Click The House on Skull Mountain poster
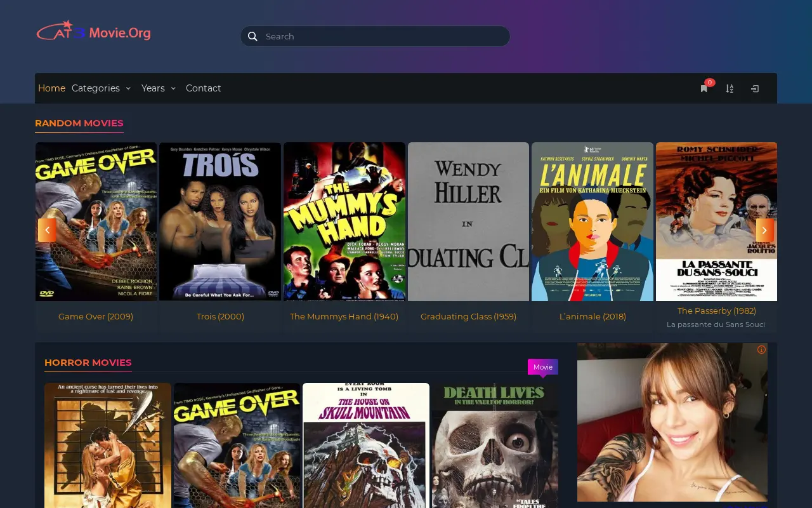This screenshot has width=812, height=508. tap(366, 445)
